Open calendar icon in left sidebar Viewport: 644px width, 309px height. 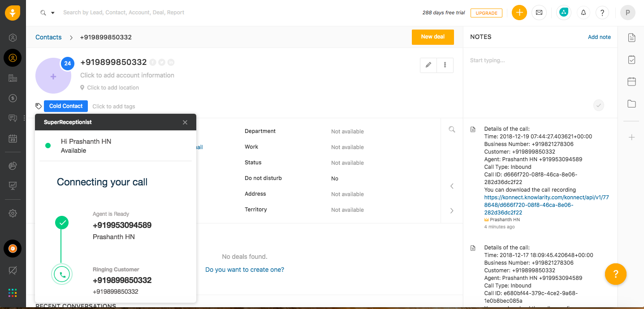pyautogui.click(x=13, y=138)
